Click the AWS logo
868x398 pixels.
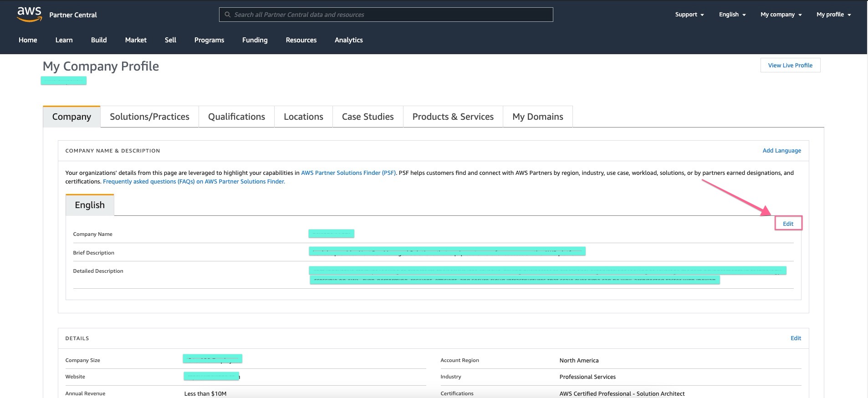tap(29, 14)
